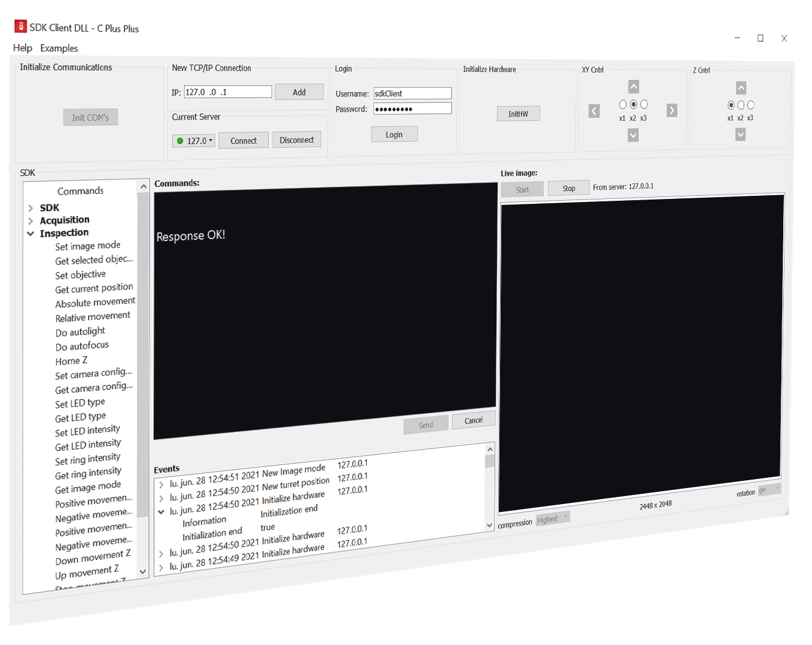Click the Send command button
The height and width of the screenshot is (645, 812).
tap(426, 425)
